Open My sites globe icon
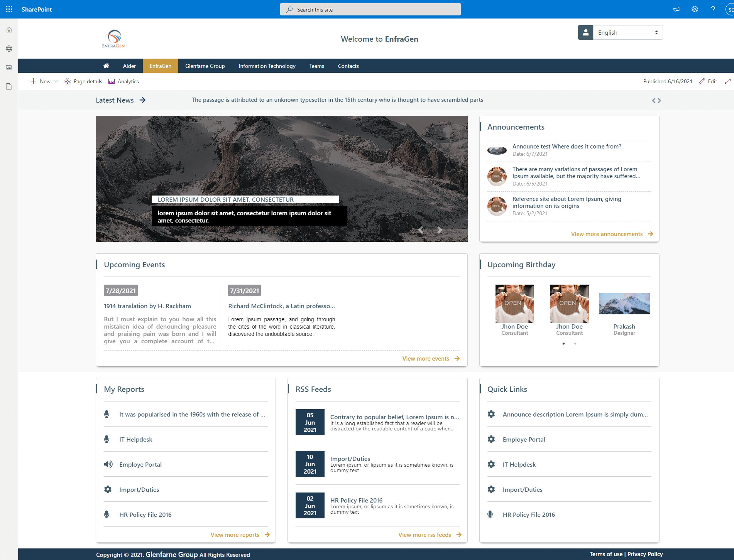Image resolution: width=734 pixels, height=560 pixels. tap(9, 49)
